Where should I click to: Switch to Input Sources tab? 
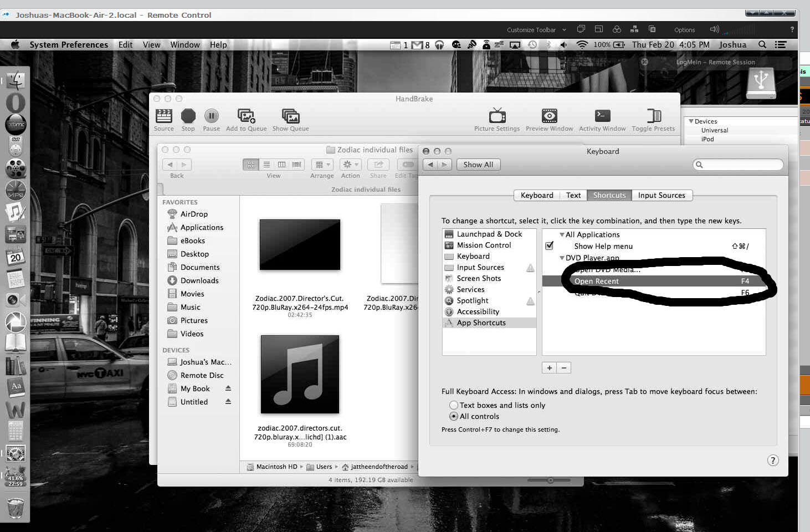click(x=662, y=195)
